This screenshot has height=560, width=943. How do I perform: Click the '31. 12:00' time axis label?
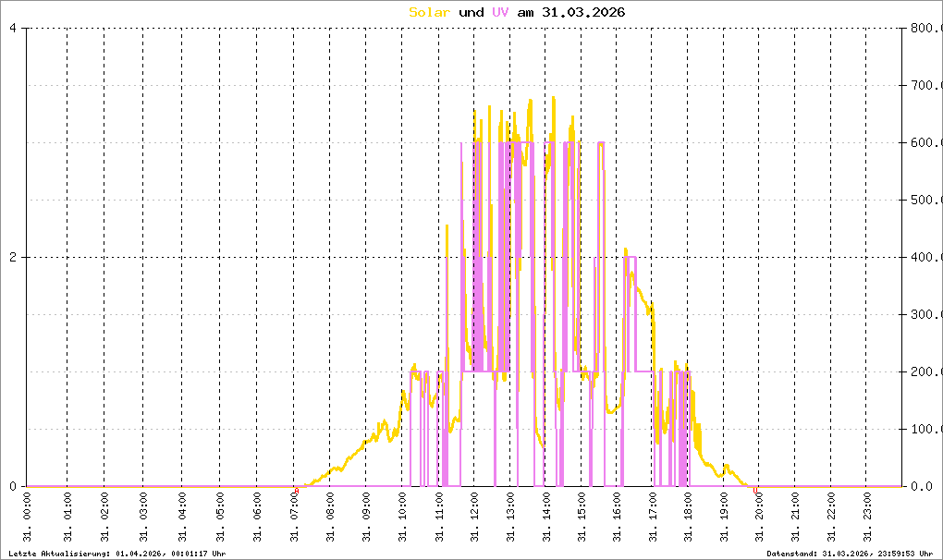pos(475,517)
